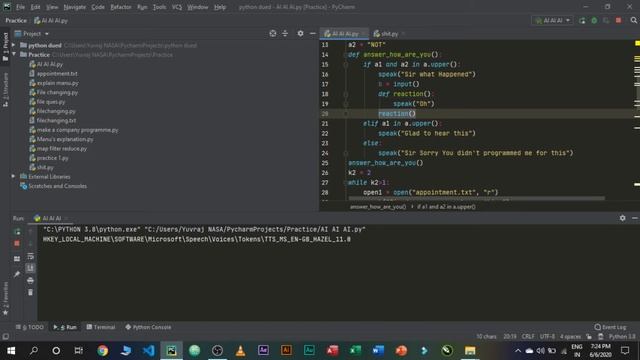This screenshot has height=360, width=640.
Task: Toggle the Favorites side tool window
Action: (5, 298)
